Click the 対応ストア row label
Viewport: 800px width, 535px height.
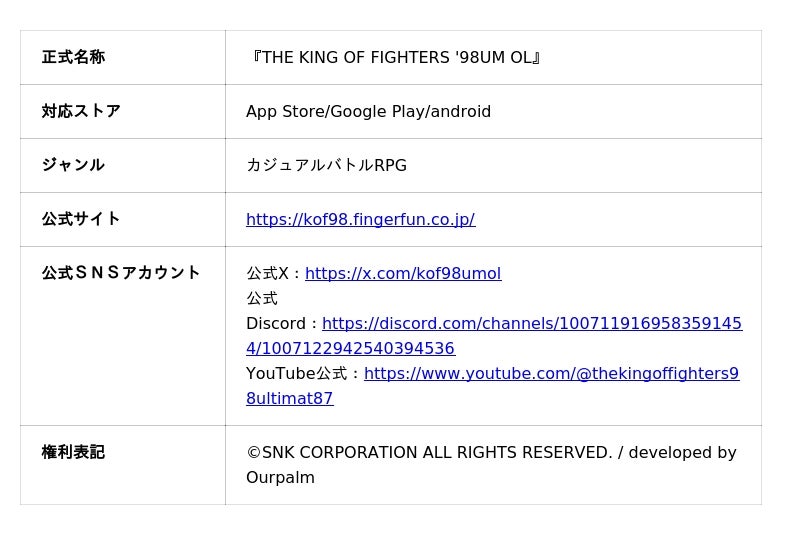81,112
